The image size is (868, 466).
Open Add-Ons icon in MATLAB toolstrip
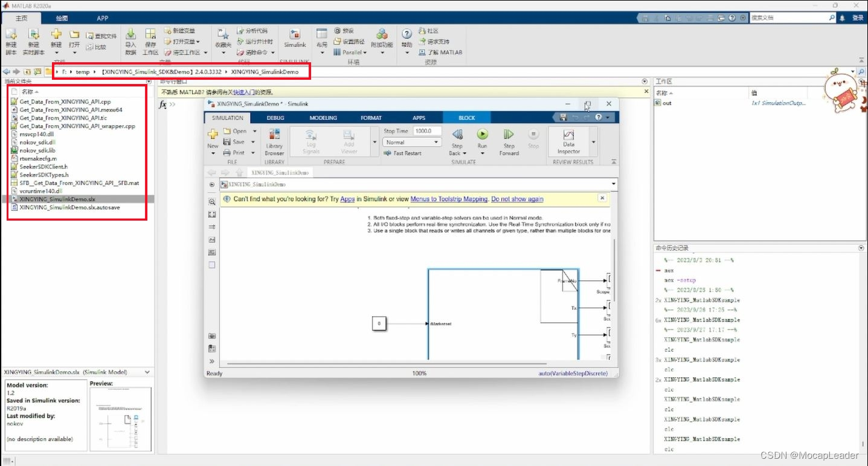click(x=382, y=34)
